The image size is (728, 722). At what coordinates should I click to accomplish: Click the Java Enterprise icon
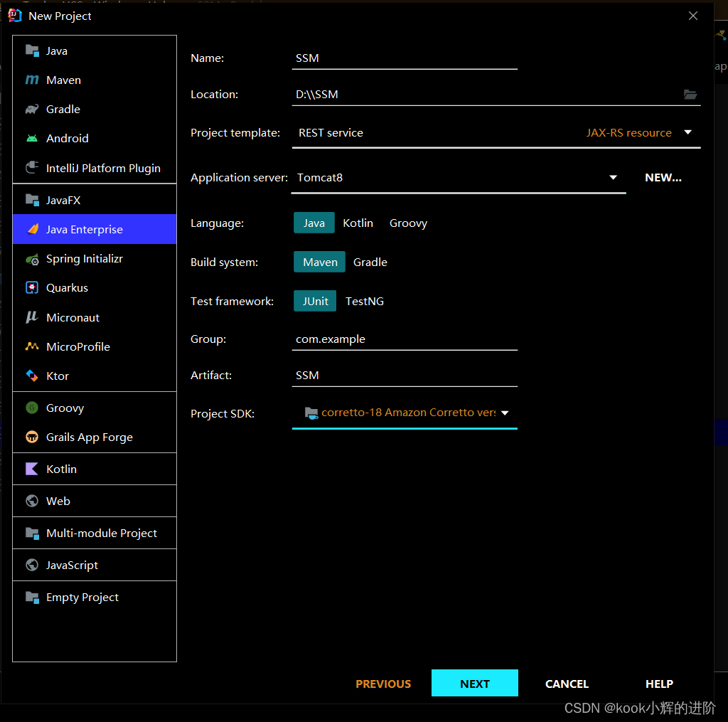tap(33, 229)
